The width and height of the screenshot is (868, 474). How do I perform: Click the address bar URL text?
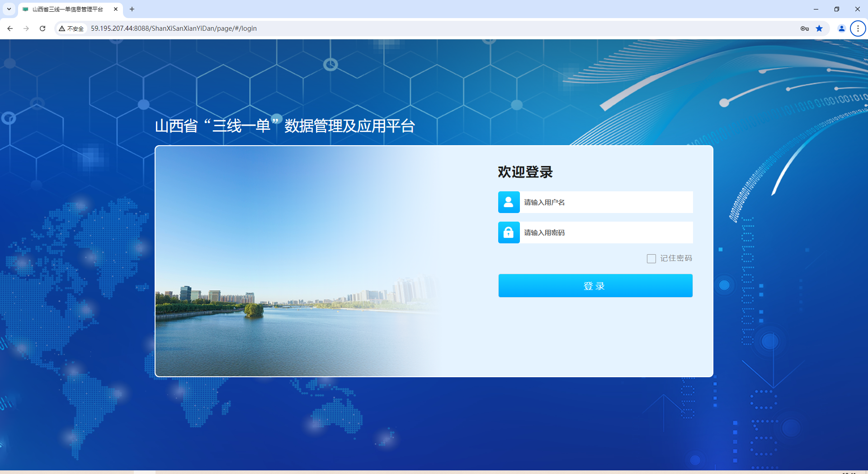174,28
